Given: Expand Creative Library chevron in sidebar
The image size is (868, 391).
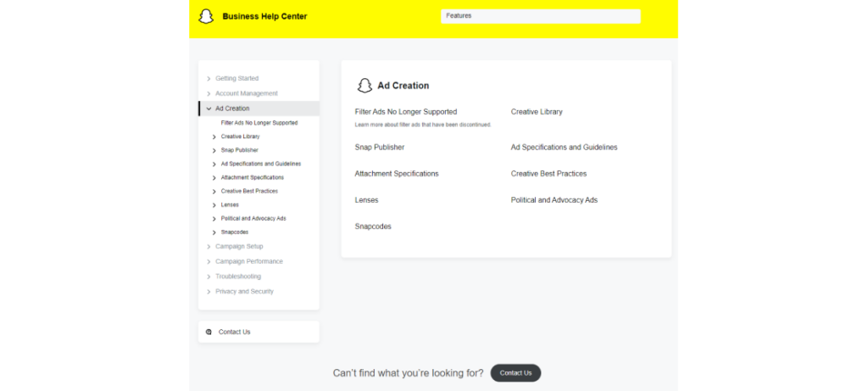Looking at the screenshot, I should pyautogui.click(x=214, y=137).
